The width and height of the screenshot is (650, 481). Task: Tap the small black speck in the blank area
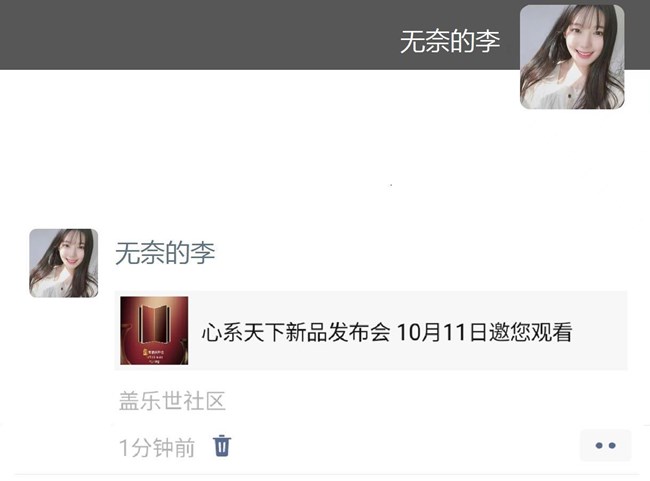point(391,185)
